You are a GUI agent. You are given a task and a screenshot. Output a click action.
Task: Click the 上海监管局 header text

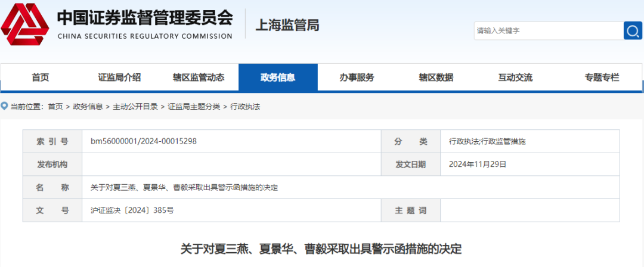pos(287,25)
